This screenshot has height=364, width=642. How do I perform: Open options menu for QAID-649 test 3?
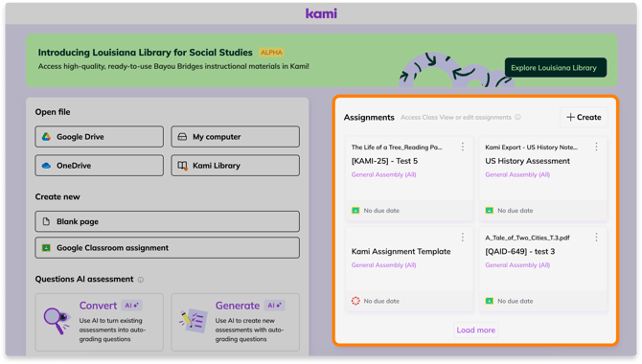point(597,237)
